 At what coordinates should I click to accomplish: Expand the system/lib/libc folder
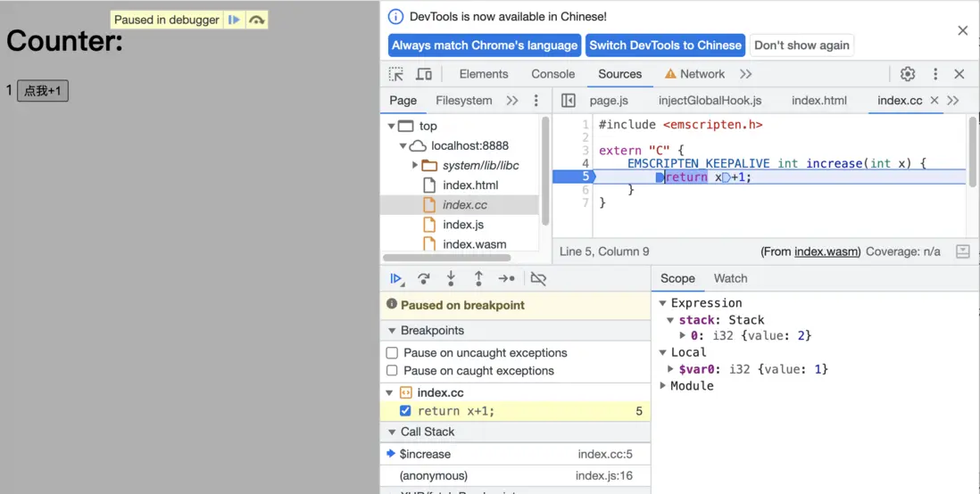pos(415,166)
